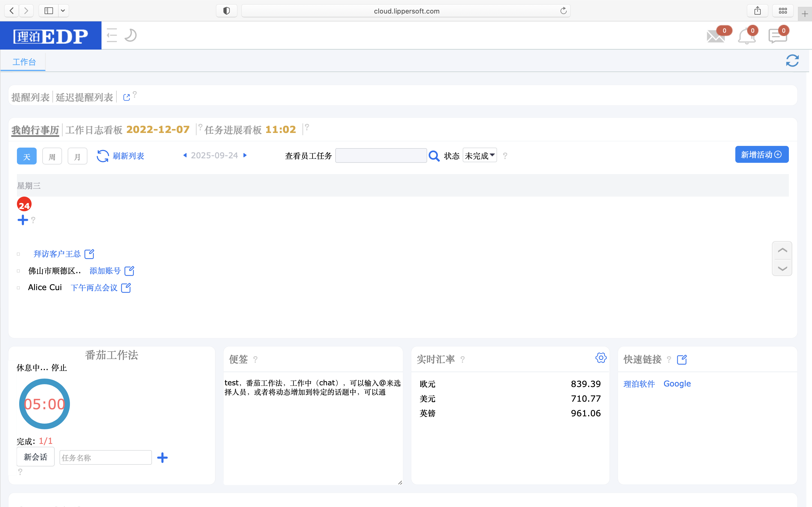Switch calendar to 周 view
The width and height of the screenshot is (812, 507).
[52, 156]
